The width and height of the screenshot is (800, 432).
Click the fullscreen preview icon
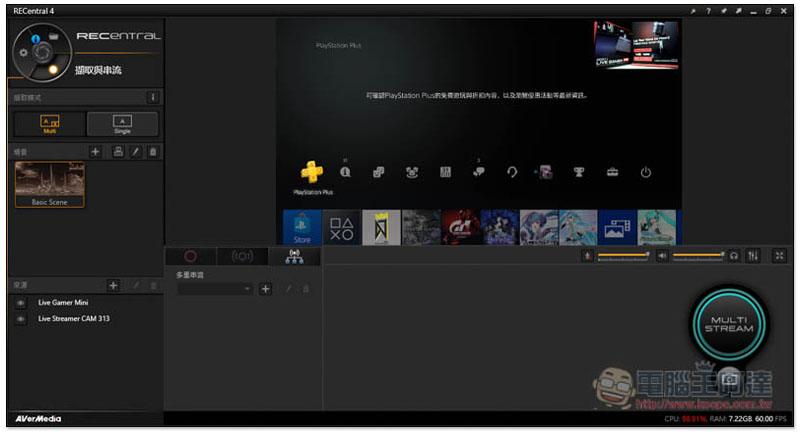coord(779,256)
